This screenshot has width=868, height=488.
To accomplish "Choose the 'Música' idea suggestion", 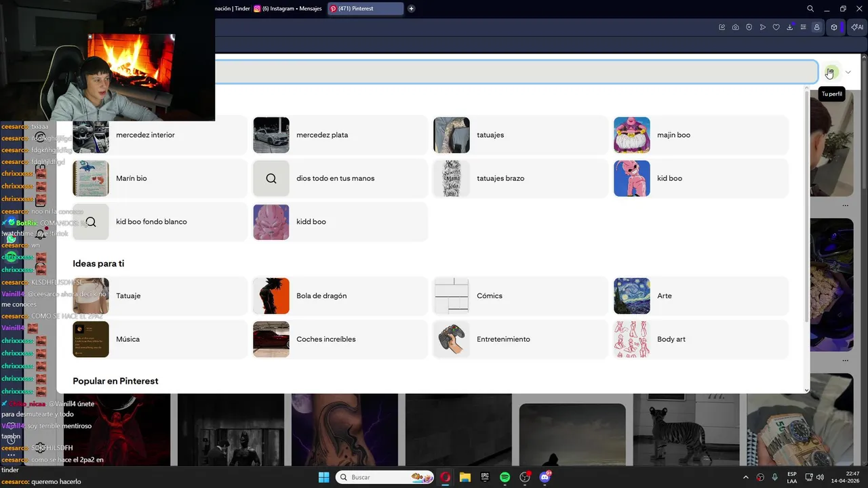I will 160,339.
